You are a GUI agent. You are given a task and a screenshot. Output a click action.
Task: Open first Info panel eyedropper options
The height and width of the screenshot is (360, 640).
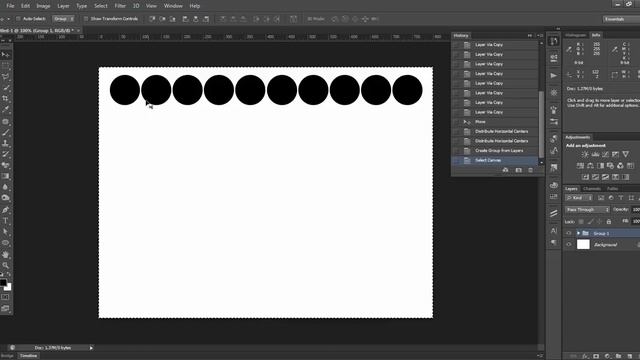pos(569,49)
